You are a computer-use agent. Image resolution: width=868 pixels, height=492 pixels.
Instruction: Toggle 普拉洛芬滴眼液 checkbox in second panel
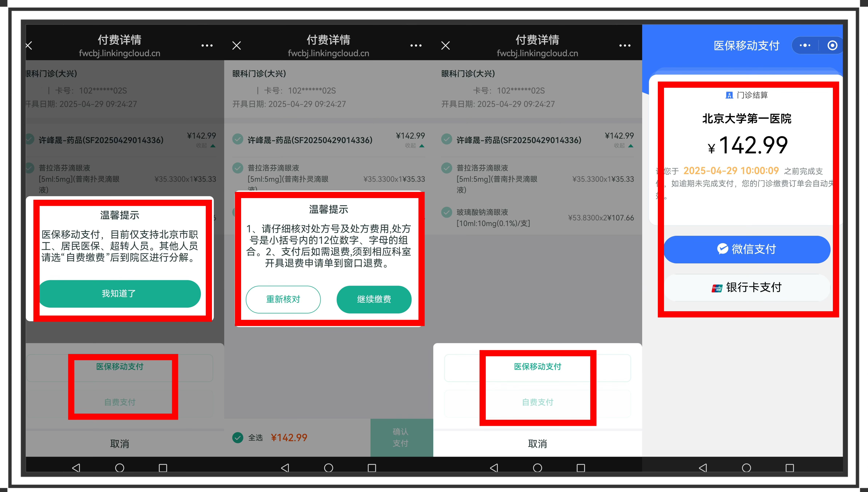coord(238,168)
